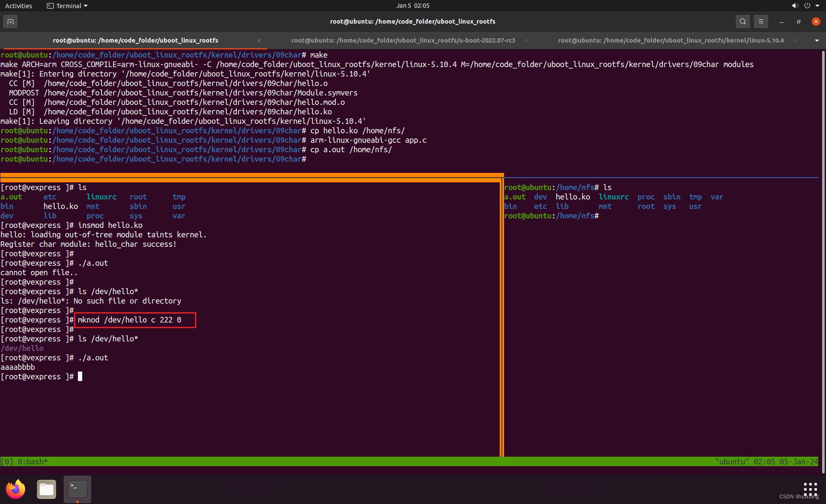Switch to the kernel/linux-5.10.4 tab
The image size is (826, 504).
pos(671,40)
